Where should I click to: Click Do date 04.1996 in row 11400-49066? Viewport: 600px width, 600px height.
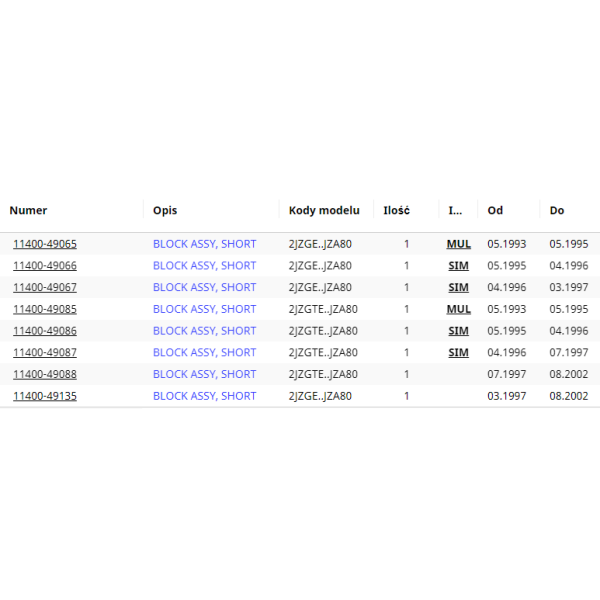[x=569, y=266]
